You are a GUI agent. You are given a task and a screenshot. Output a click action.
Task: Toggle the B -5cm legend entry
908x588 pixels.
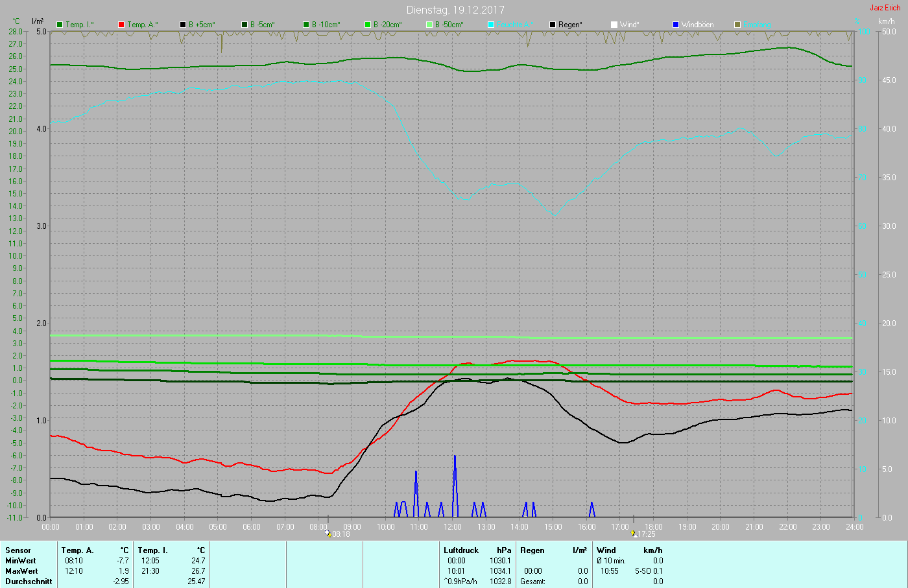[x=258, y=25]
